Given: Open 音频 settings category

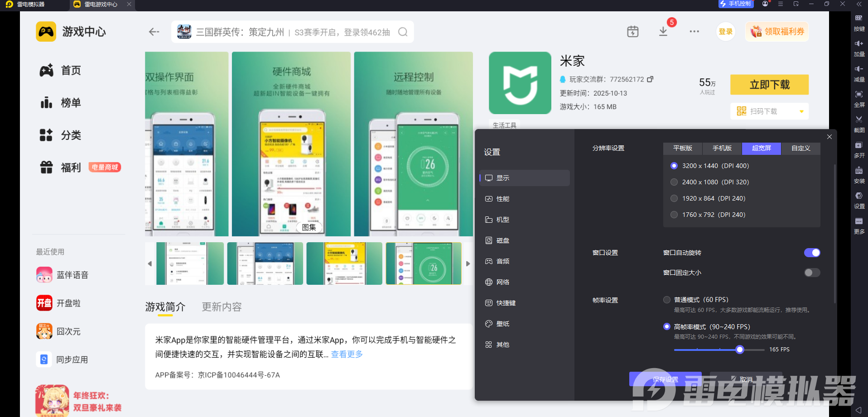Looking at the screenshot, I should 525,261.
